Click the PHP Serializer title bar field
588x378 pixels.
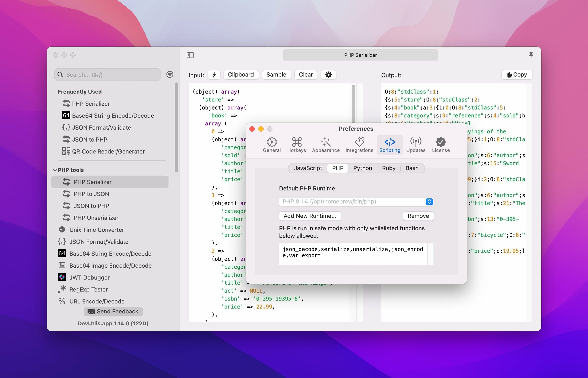(x=360, y=55)
